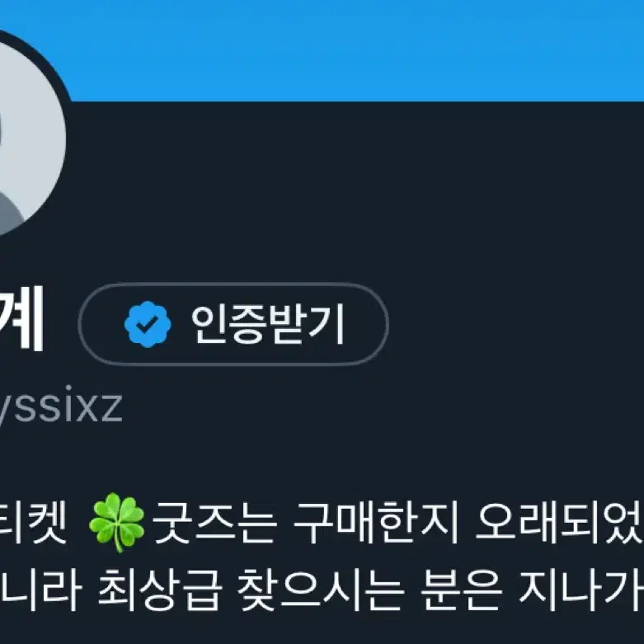Screen dimensions: 644x644
Task: Select the display name ending in 계
Action: [21, 317]
